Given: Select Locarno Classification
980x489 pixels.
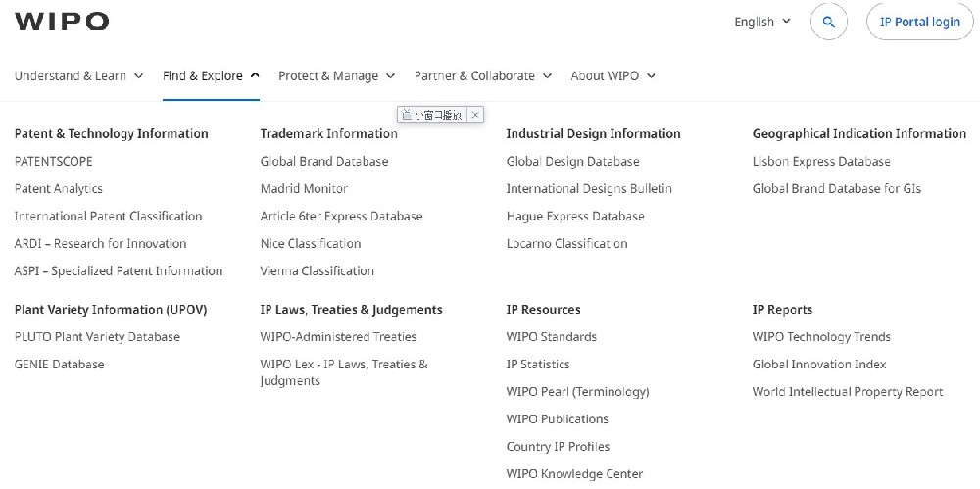Looking at the screenshot, I should click(566, 244).
